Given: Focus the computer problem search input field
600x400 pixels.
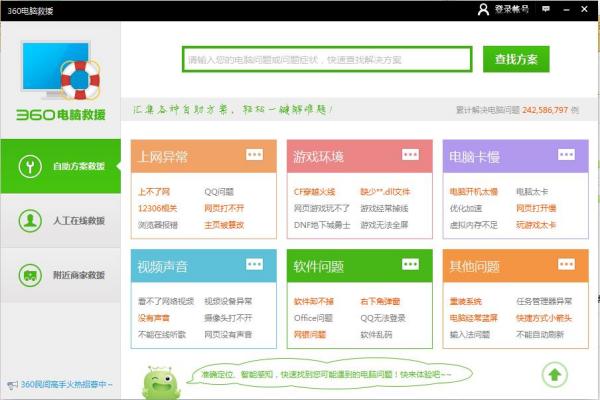Looking at the screenshot, I should tap(327, 60).
